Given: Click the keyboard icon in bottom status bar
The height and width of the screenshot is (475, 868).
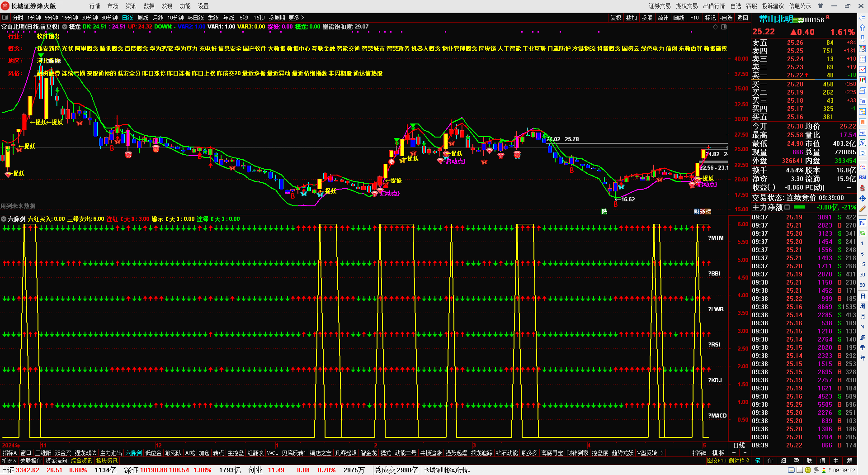Looking at the screenshot, I should [x=791, y=470].
